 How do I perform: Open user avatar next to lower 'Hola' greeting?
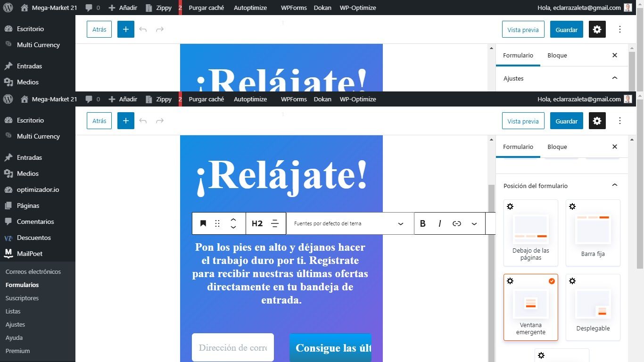pyautogui.click(x=628, y=99)
